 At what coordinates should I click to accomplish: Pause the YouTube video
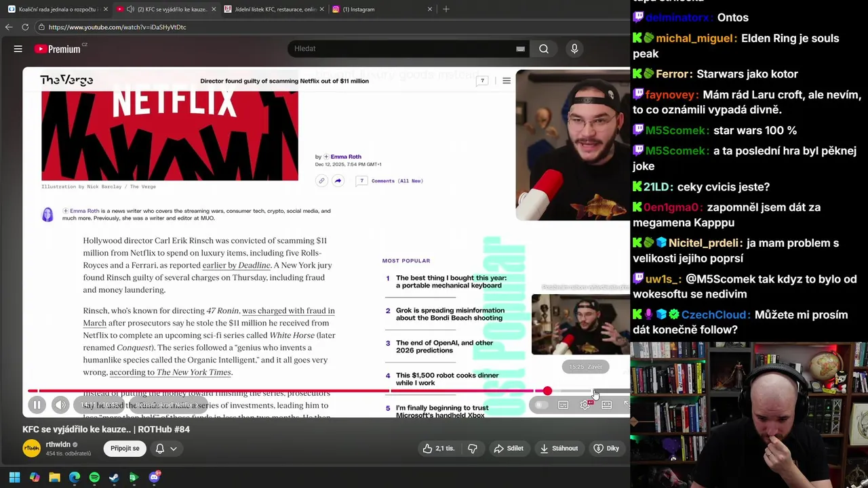[37, 405]
